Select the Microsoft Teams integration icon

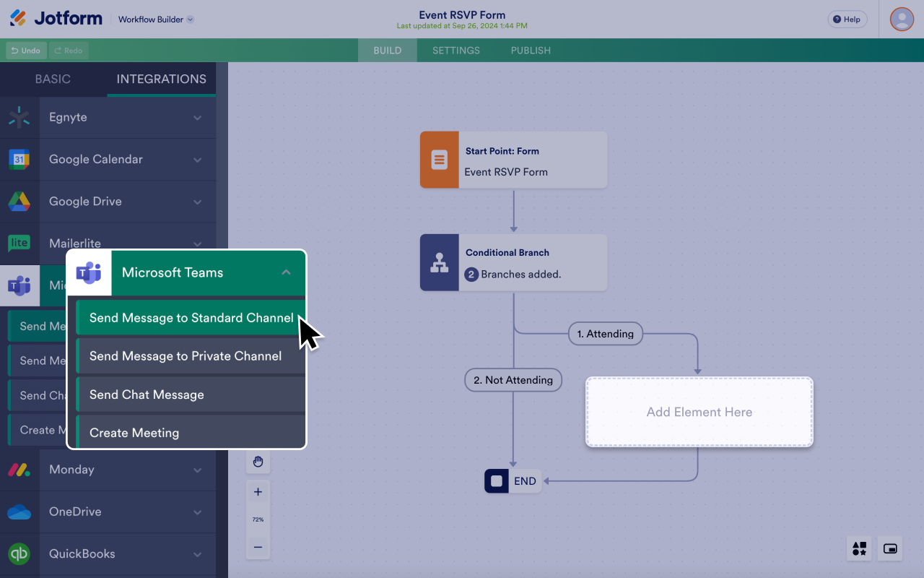(19, 285)
